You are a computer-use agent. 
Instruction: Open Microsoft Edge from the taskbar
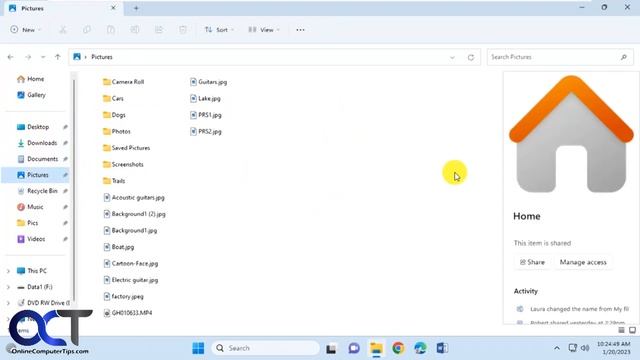pyautogui.click(x=420, y=348)
